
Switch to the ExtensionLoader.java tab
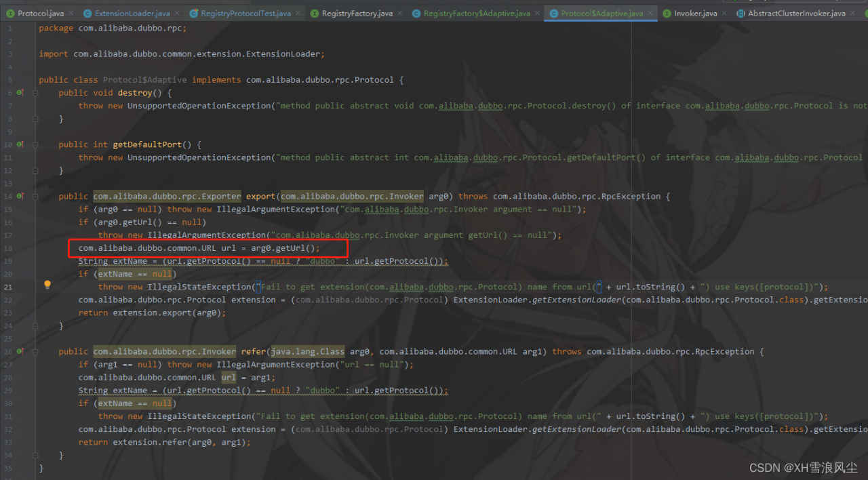pos(132,13)
